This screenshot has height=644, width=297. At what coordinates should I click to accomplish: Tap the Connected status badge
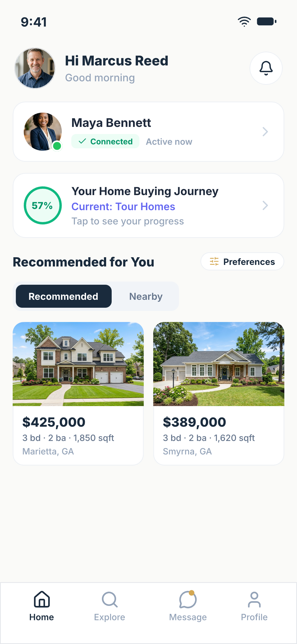click(x=105, y=141)
